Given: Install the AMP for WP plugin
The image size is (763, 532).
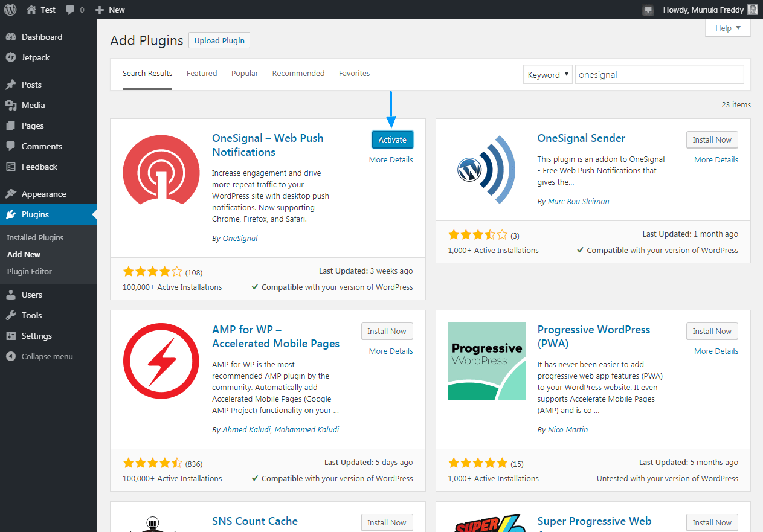Looking at the screenshot, I should click(x=387, y=331).
